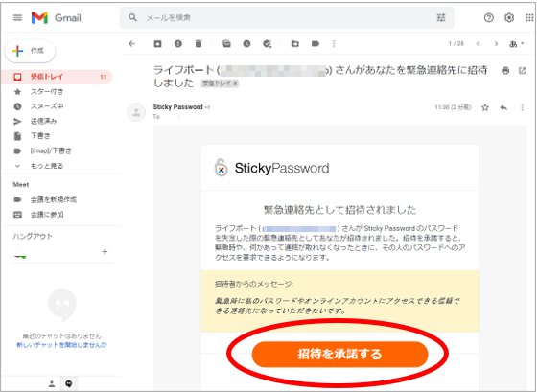Viewport: 538px width, 392px height.
Task: Add a new Hangouts chat plus
Action: 105,252
